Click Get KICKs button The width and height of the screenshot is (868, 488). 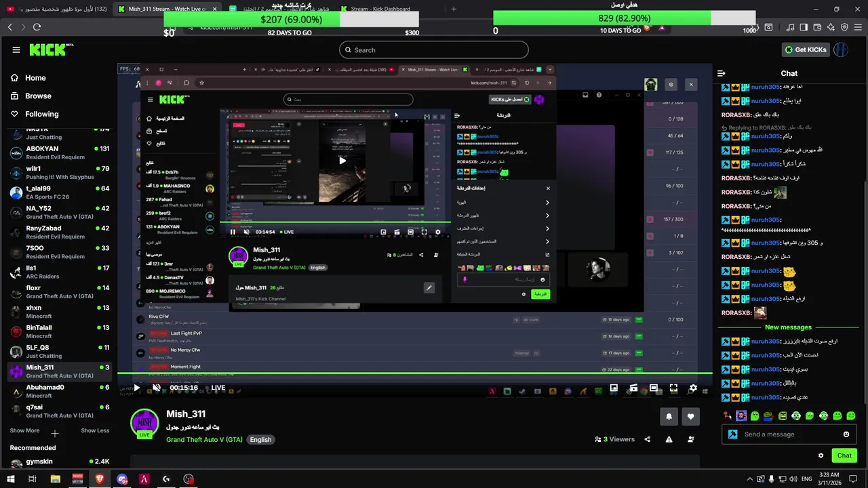tap(806, 49)
